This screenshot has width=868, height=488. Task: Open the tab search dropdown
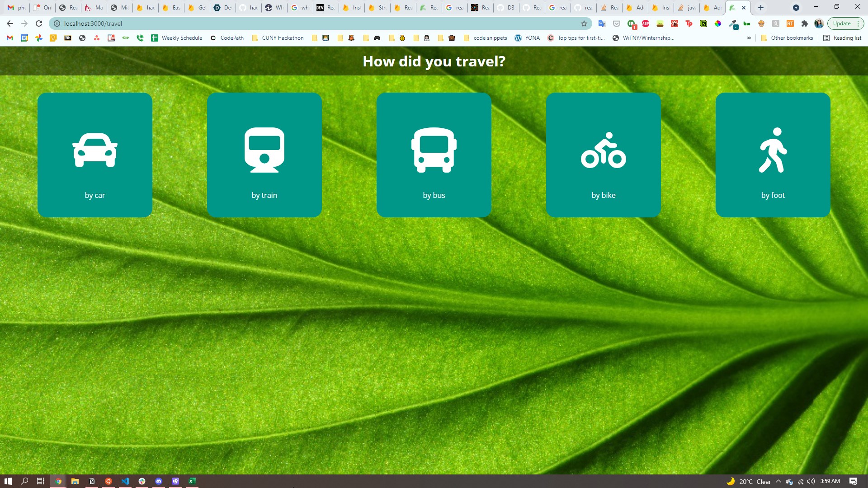(x=796, y=8)
